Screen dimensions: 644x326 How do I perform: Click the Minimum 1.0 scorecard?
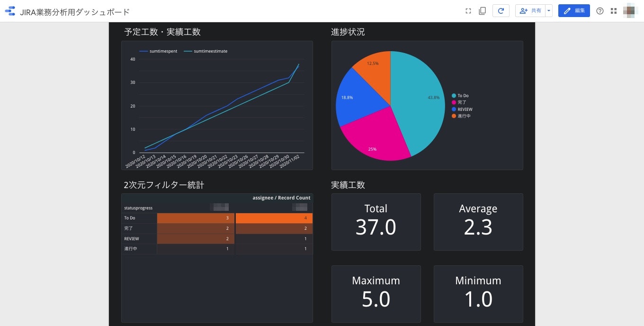pos(478,294)
